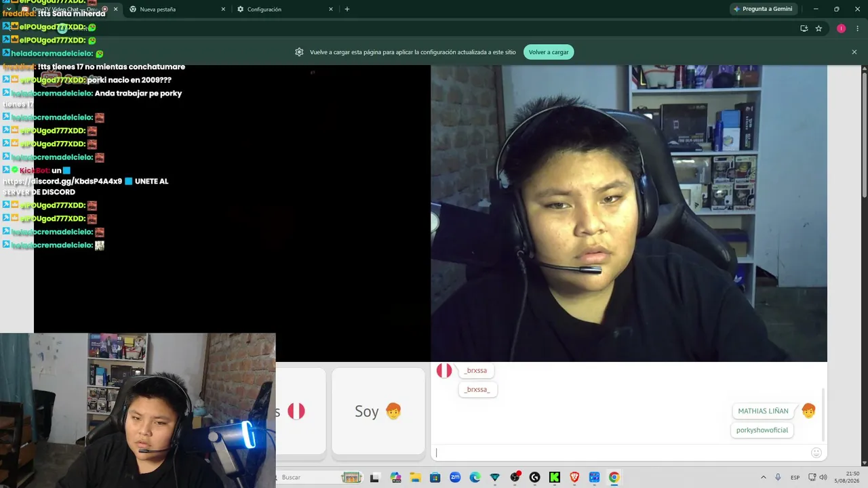This screenshot has height=488, width=868.
Task: Open Microsoft Store from the taskbar
Action: pos(435,478)
